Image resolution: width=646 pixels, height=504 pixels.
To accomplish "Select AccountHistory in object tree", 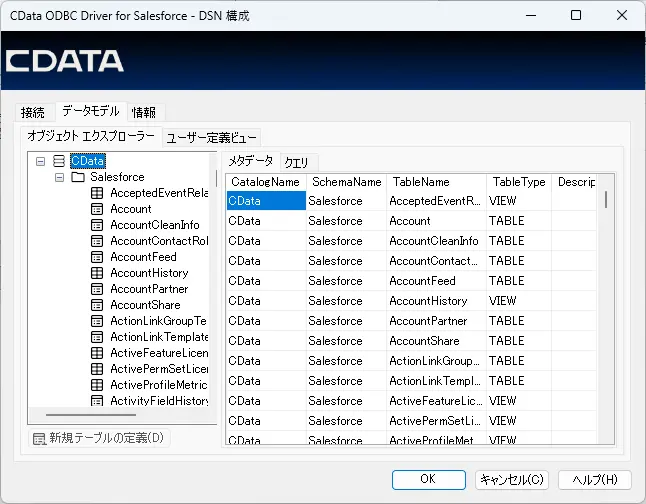I will point(149,273).
